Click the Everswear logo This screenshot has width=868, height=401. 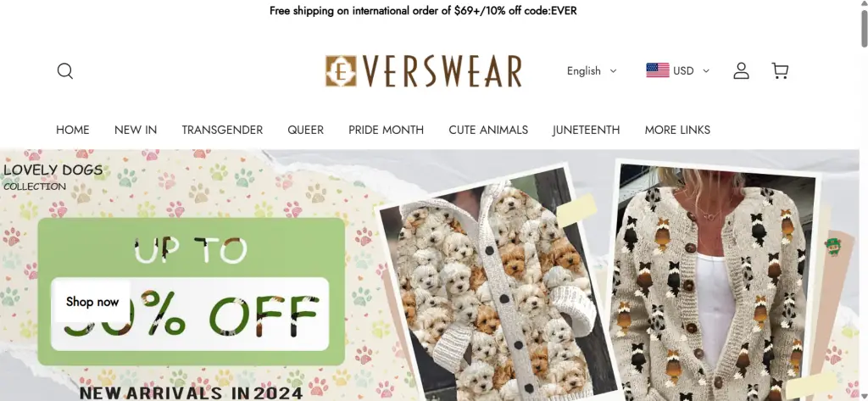click(424, 71)
